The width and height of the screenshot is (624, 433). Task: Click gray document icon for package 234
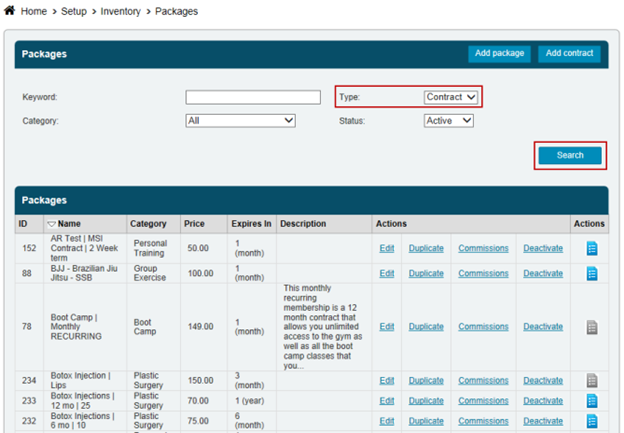pyautogui.click(x=591, y=380)
